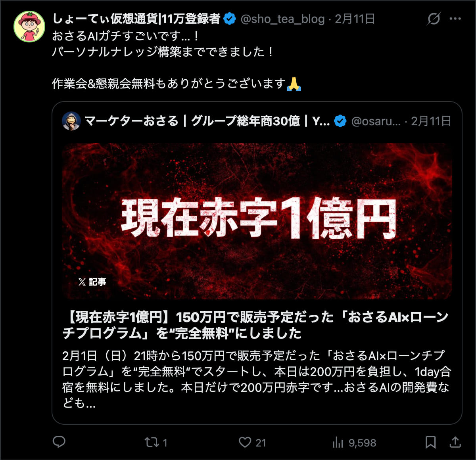The width and height of the screenshot is (476, 460).
Task: Open the 現在赤字1億円 article image
Action: click(257, 221)
